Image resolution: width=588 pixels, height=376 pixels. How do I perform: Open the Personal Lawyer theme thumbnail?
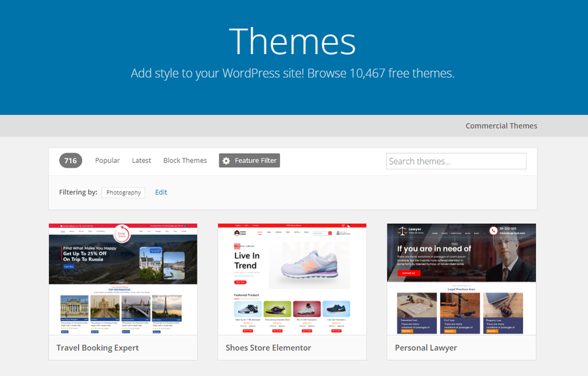coord(461,279)
